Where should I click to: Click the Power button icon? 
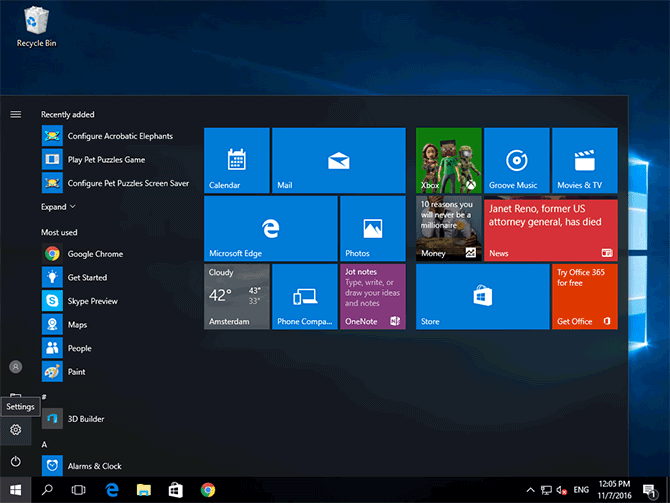(15, 462)
